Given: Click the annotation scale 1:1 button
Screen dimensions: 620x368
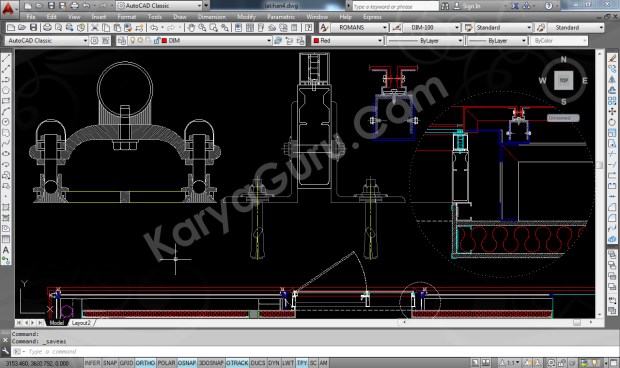Looking at the screenshot, I should [x=510, y=363].
